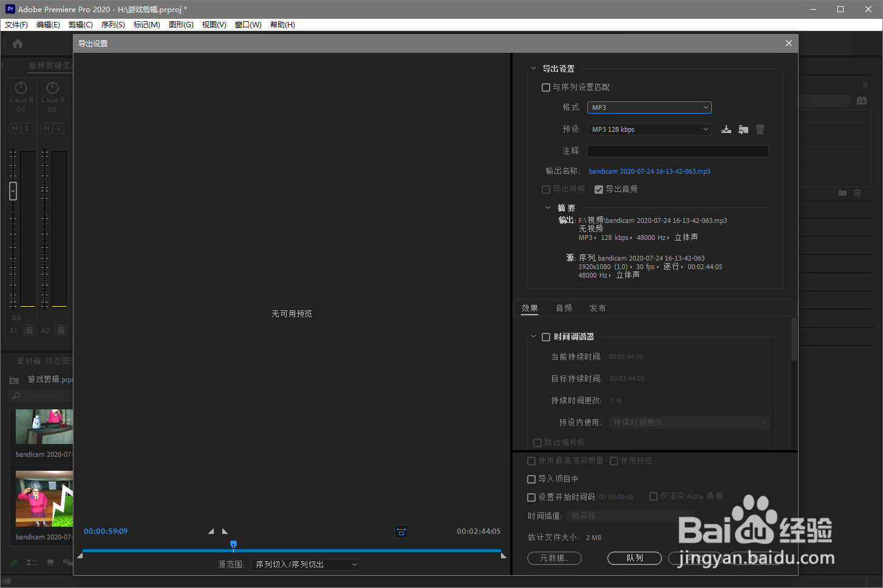The image size is (883, 588).
Task: Click the A1 pan knob in audio mixer
Action: pos(21,88)
